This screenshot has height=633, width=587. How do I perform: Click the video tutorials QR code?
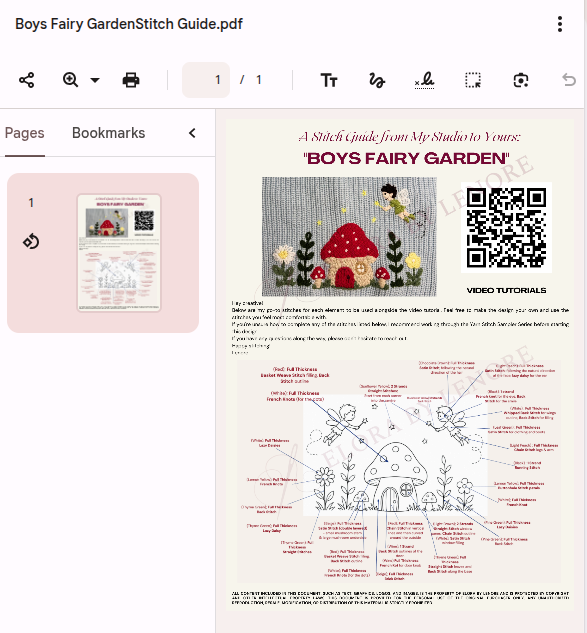[506, 228]
